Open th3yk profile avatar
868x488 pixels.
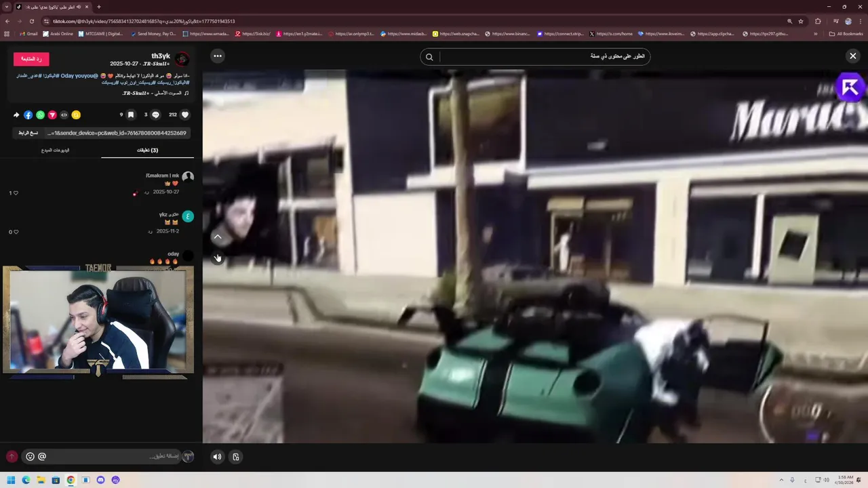click(x=182, y=60)
